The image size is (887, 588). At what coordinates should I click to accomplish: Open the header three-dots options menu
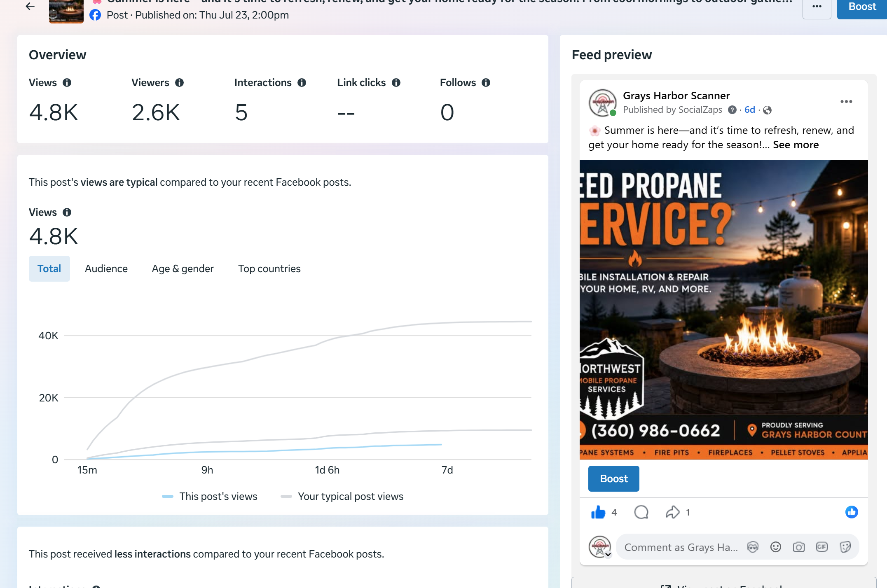(x=817, y=7)
